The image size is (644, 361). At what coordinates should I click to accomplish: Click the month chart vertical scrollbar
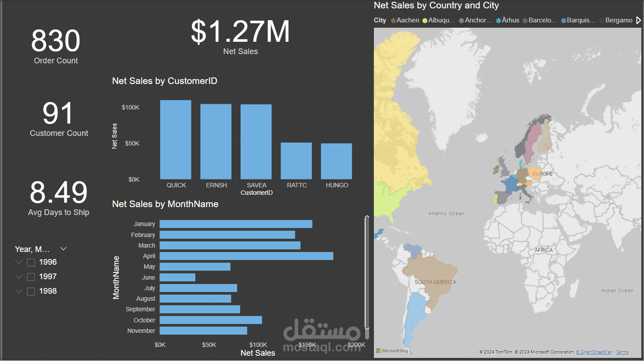pyautogui.click(x=367, y=272)
